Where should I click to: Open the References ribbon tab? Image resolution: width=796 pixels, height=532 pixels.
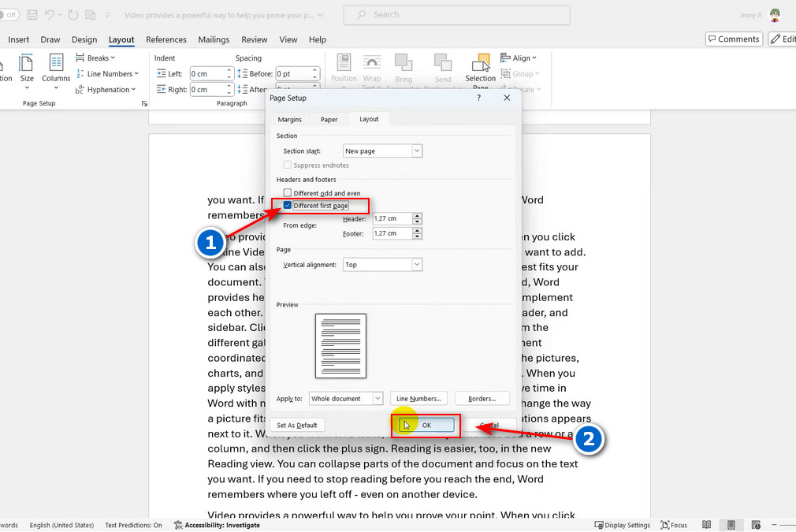[x=166, y=39]
